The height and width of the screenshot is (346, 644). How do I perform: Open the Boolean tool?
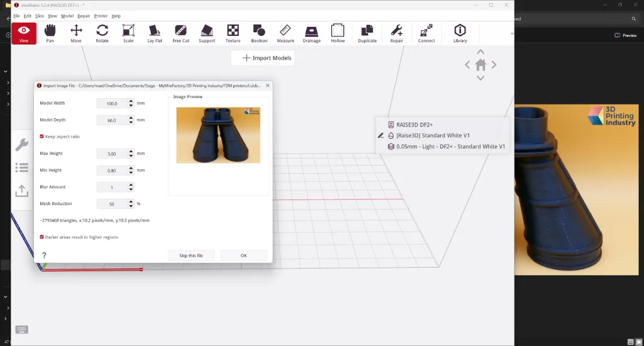[x=259, y=34]
